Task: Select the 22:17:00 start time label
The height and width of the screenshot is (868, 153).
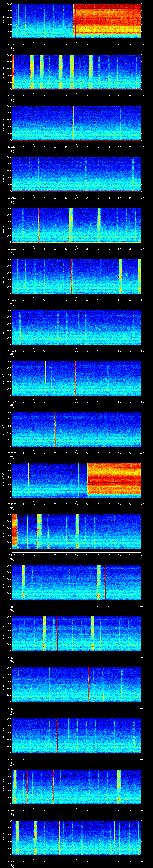Action: [12, 861]
